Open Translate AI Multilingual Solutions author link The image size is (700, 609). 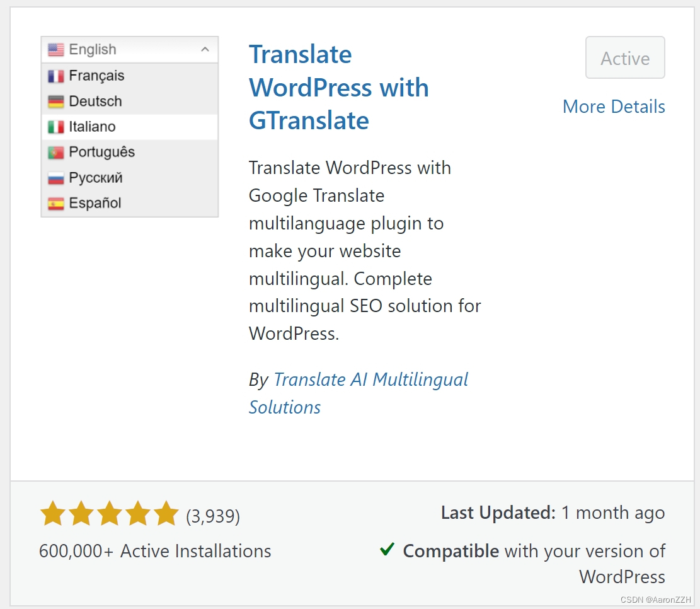click(359, 393)
